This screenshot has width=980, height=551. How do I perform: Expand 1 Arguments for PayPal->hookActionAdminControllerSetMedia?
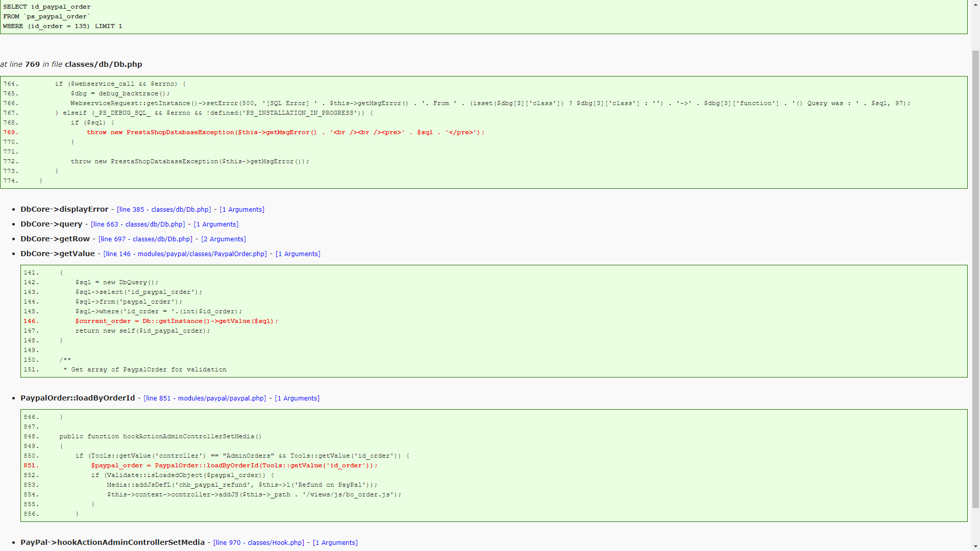[x=335, y=543]
